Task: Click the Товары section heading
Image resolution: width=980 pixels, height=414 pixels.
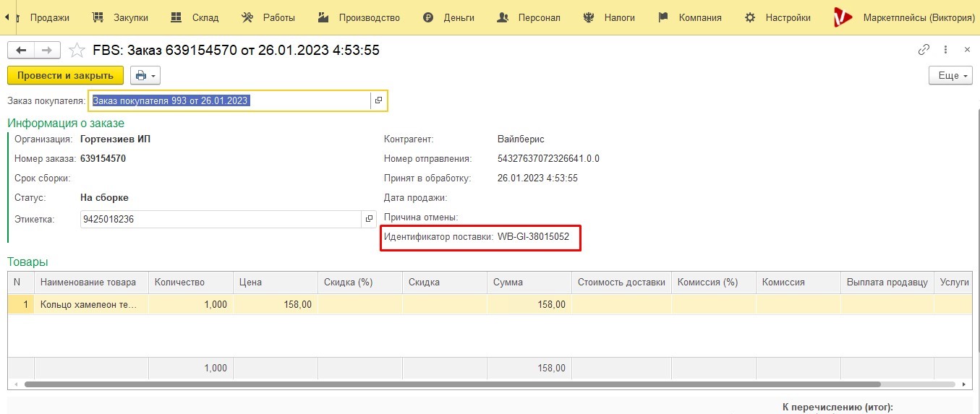Action: click(x=27, y=262)
